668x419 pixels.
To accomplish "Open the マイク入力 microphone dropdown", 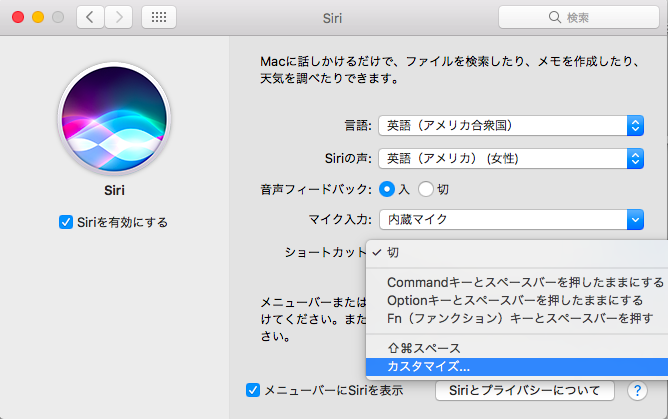I will (x=511, y=220).
